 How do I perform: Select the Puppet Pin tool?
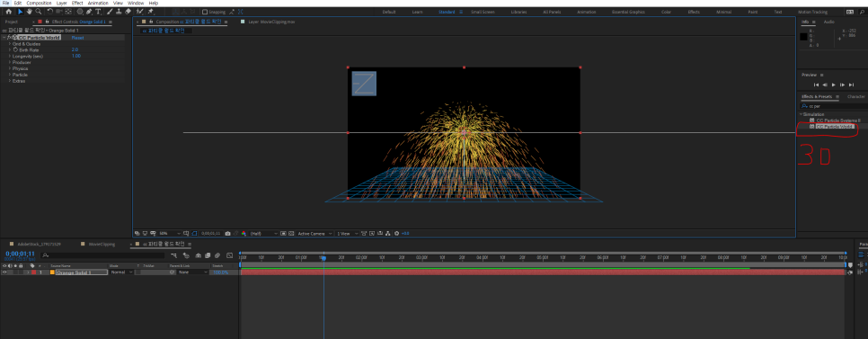pyautogui.click(x=150, y=12)
